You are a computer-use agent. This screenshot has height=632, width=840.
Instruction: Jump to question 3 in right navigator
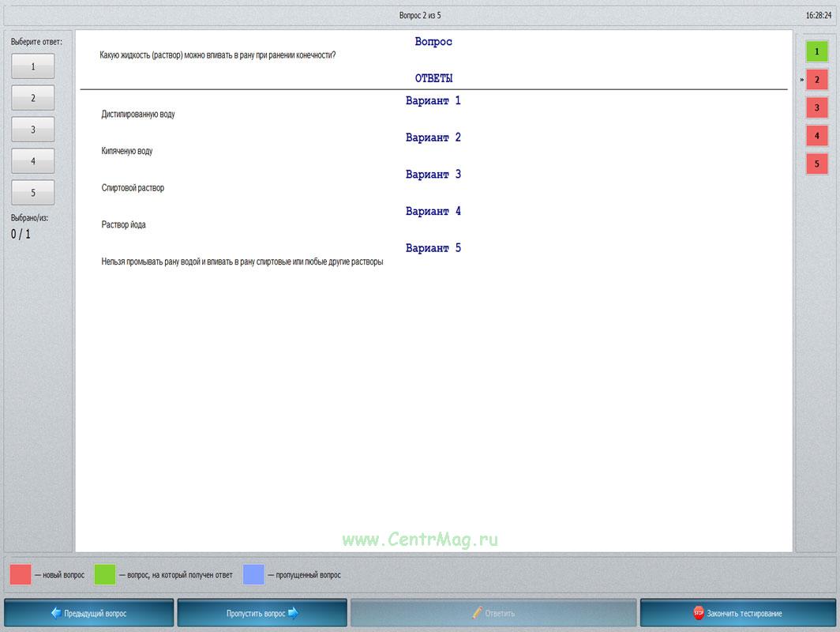[816, 107]
